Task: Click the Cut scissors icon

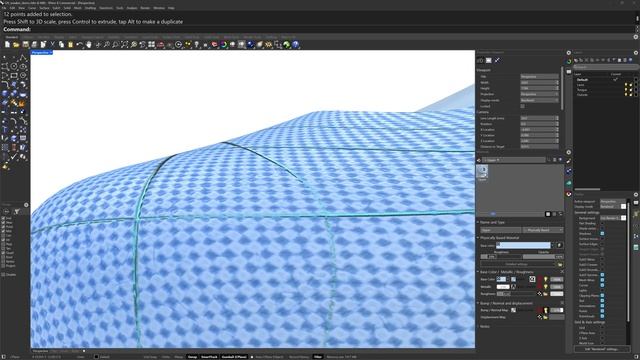Action: click(x=52, y=44)
